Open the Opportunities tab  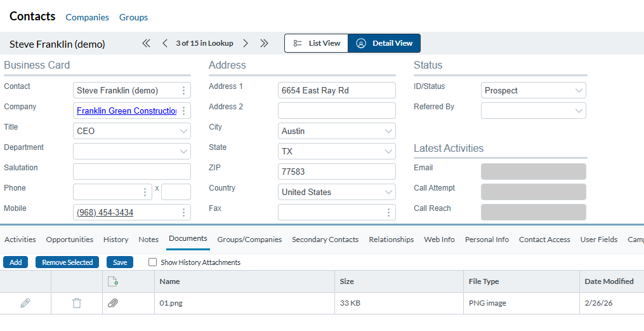point(69,240)
